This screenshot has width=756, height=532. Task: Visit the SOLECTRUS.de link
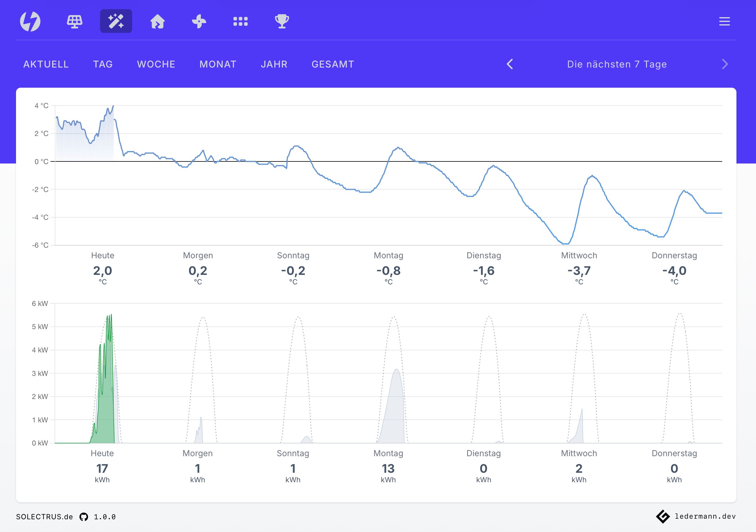coord(44,517)
